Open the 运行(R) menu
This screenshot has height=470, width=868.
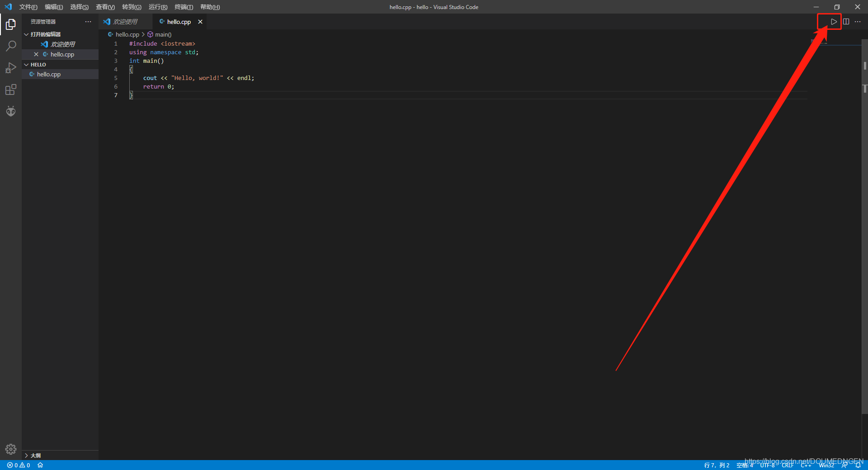tap(157, 7)
